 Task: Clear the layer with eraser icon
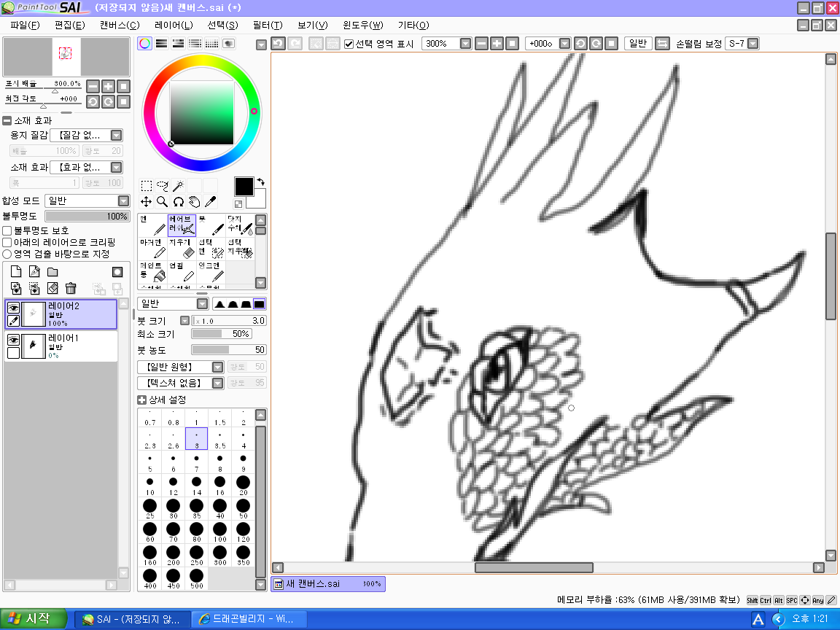(52, 288)
